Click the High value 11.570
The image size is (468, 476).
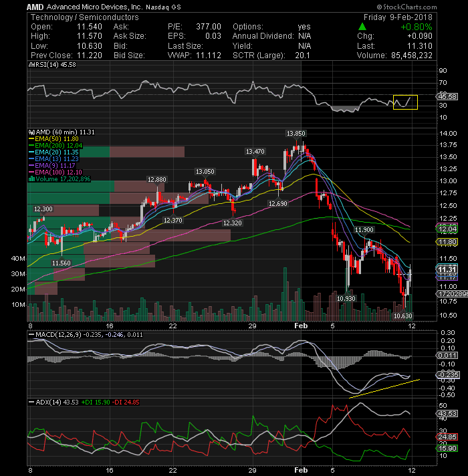(89, 36)
